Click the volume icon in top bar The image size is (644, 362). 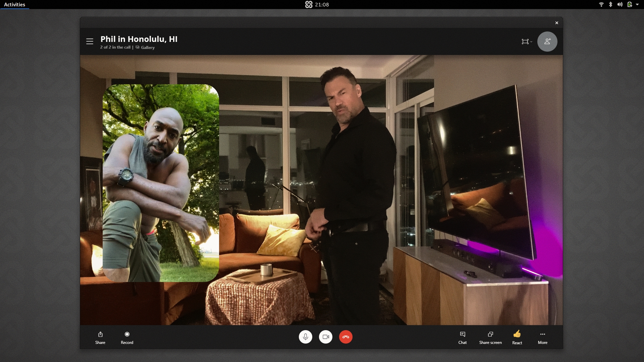620,4
